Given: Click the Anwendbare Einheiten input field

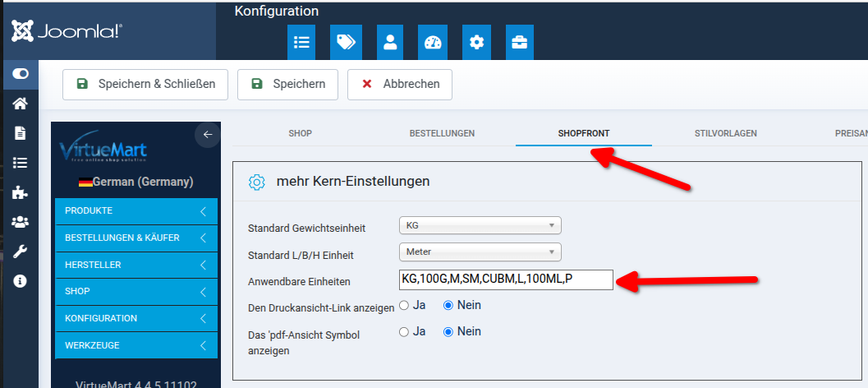Looking at the screenshot, I should pyautogui.click(x=506, y=279).
